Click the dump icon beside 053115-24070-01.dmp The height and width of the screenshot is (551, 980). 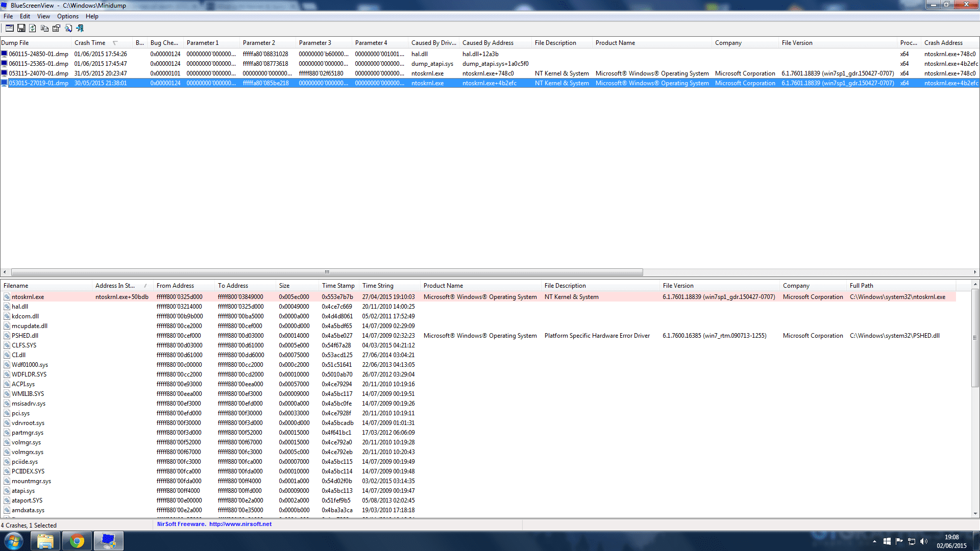coord(5,73)
